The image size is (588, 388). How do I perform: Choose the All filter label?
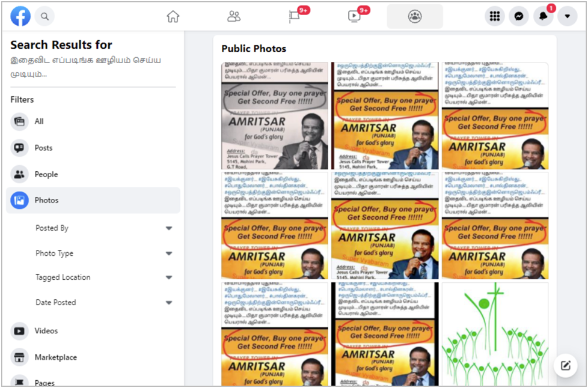39,121
